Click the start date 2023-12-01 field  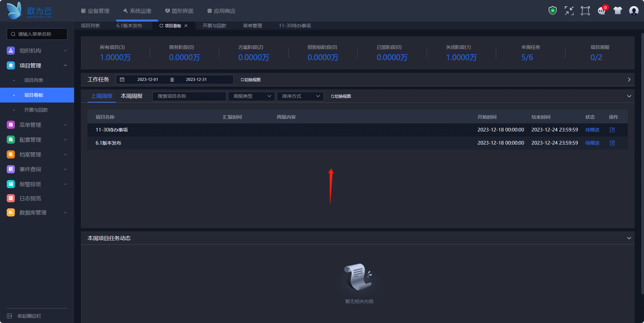pos(148,80)
